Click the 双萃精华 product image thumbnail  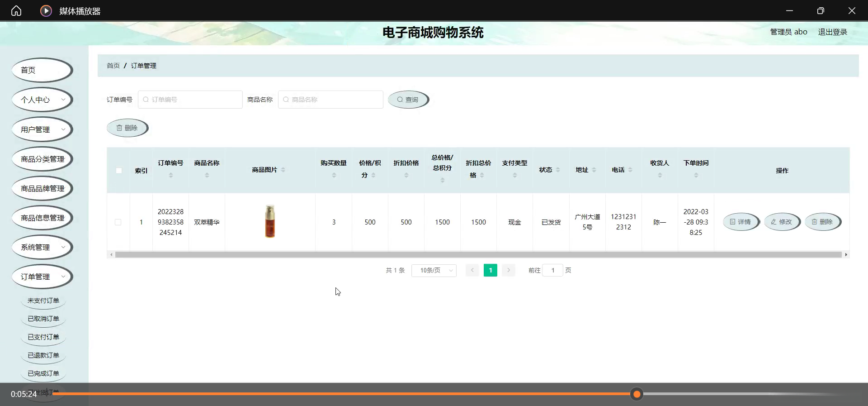pyautogui.click(x=270, y=221)
